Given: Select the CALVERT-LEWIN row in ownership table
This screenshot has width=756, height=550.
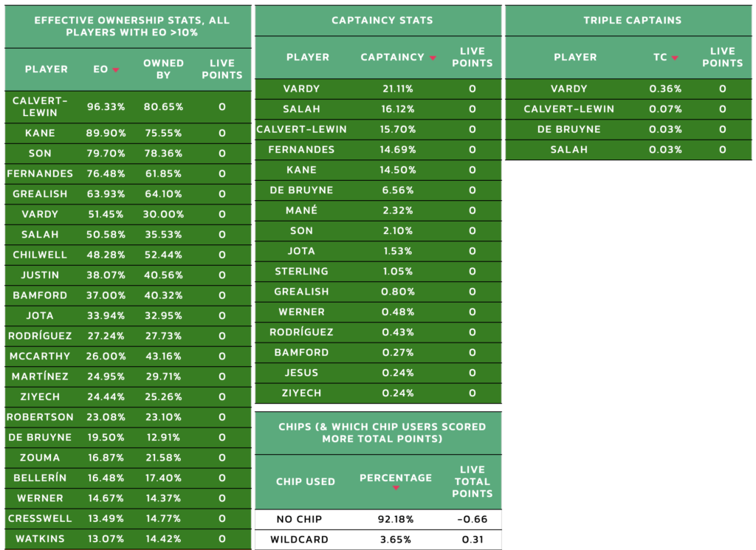Looking at the screenshot, I should [x=128, y=106].
